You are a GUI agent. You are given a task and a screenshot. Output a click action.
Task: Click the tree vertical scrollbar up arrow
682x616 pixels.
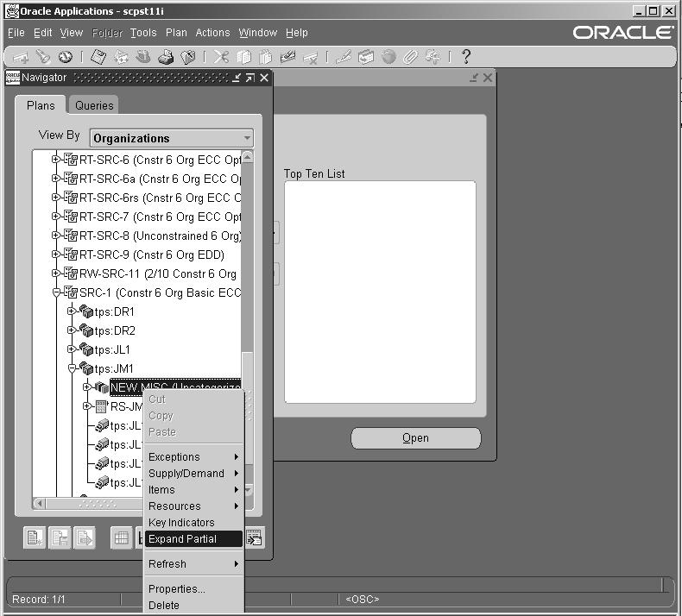coord(248,157)
